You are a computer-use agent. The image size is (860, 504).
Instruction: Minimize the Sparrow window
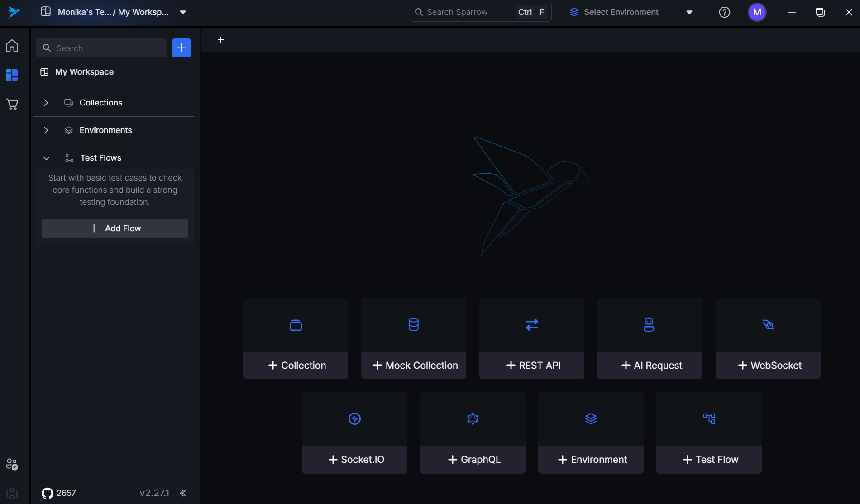(792, 12)
